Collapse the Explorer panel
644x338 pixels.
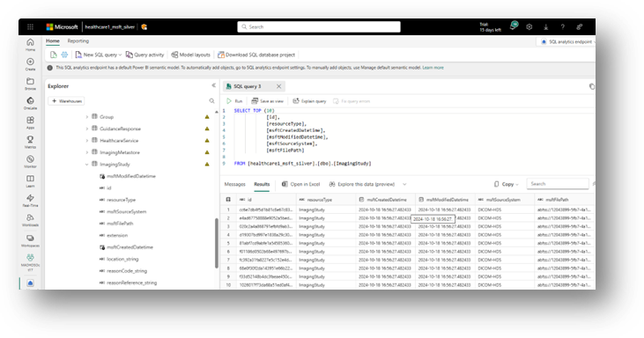coord(213,85)
